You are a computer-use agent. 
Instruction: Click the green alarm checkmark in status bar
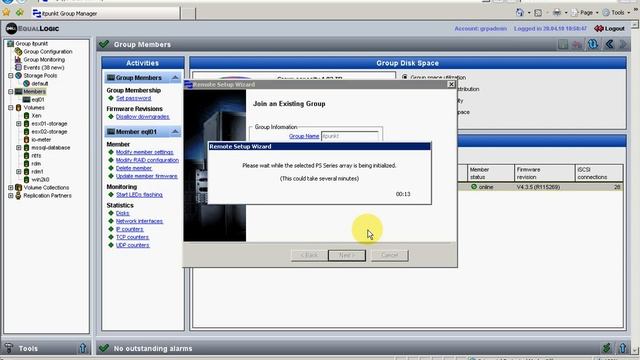pyautogui.click(x=104, y=348)
